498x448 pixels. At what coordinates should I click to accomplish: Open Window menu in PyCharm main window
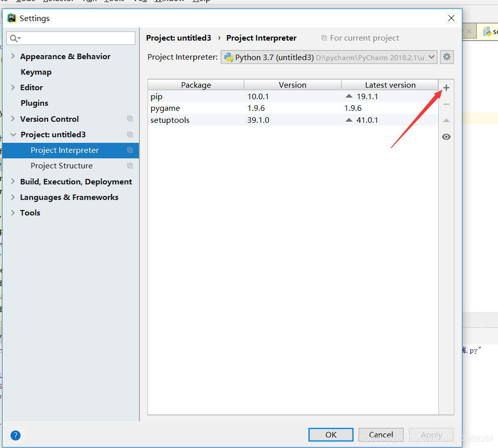pos(170,1)
